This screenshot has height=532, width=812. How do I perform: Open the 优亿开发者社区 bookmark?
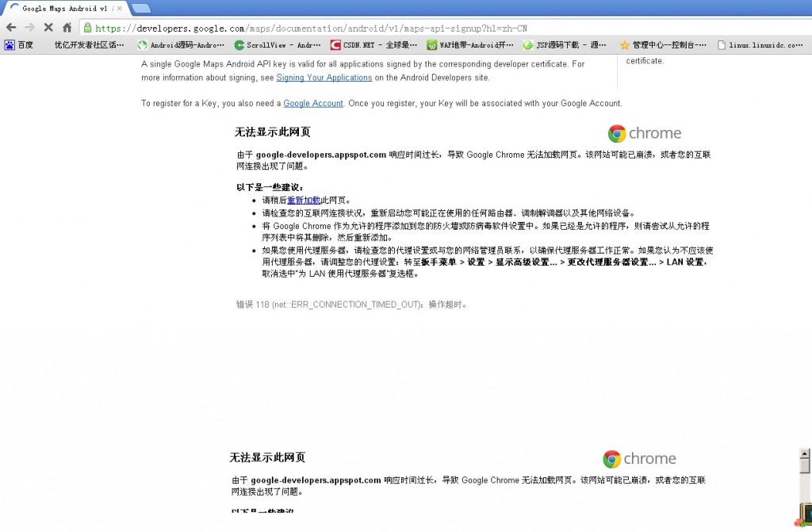pos(89,45)
